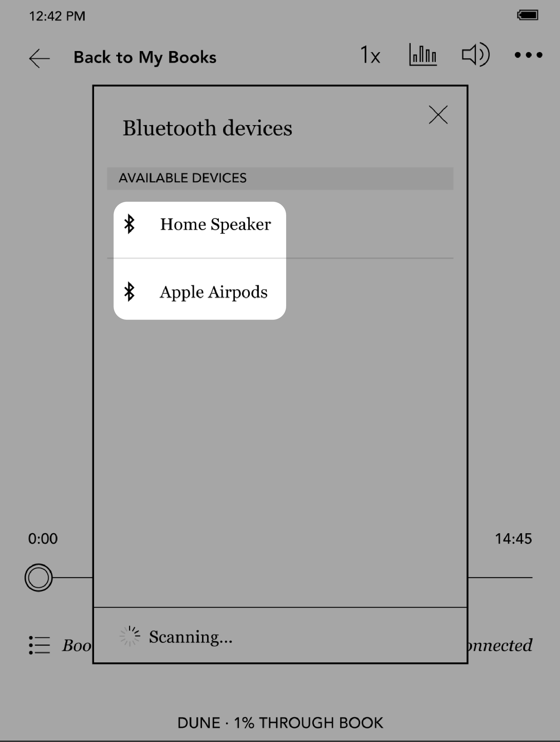Click the Bluetooth icon next to Home Speaker
The height and width of the screenshot is (742, 560).
point(130,224)
